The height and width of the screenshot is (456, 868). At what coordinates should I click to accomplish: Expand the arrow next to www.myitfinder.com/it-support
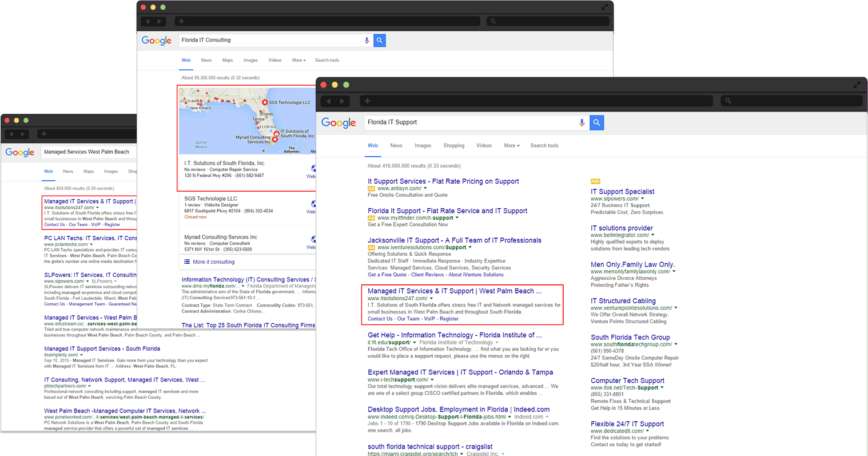(457, 218)
